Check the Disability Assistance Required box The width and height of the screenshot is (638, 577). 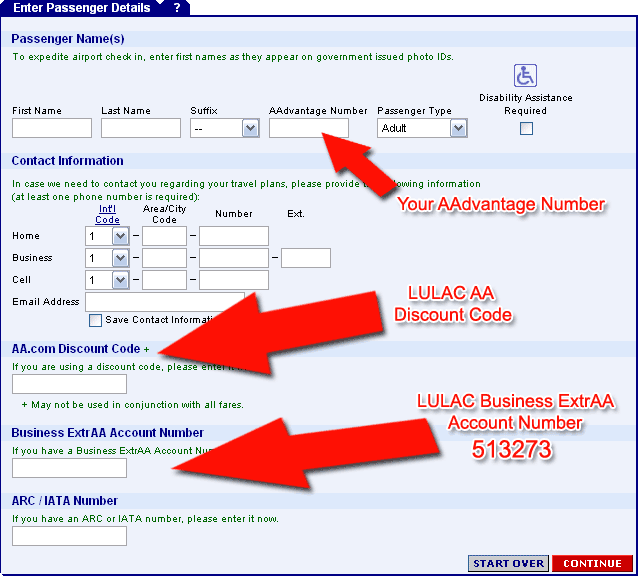[526, 129]
